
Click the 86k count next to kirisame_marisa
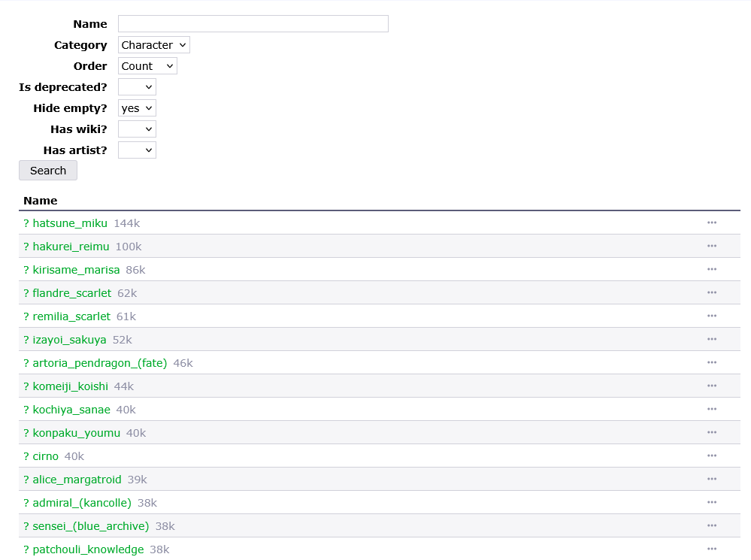coord(135,270)
